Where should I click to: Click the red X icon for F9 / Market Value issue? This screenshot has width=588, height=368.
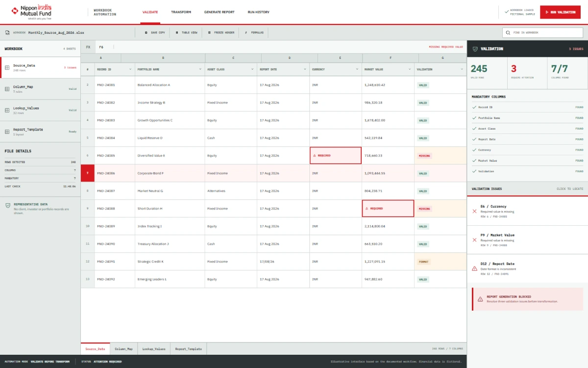click(x=474, y=240)
